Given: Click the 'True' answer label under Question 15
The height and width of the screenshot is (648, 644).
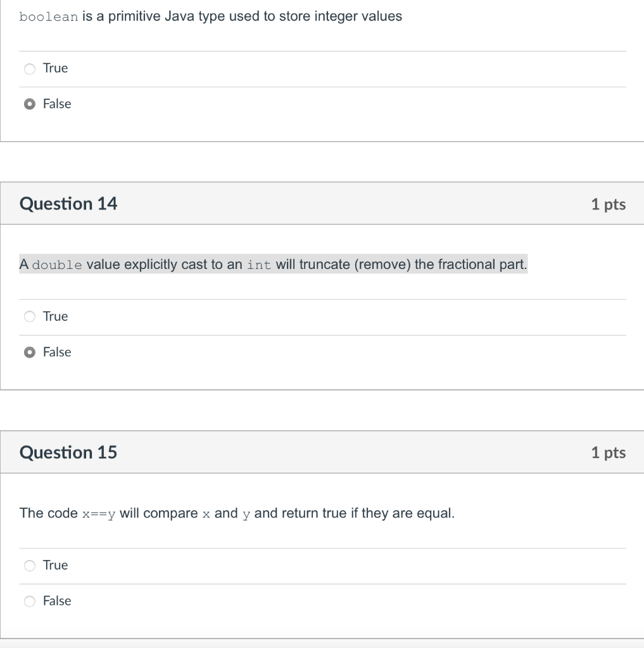Looking at the screenshot, I should [56, 565].
